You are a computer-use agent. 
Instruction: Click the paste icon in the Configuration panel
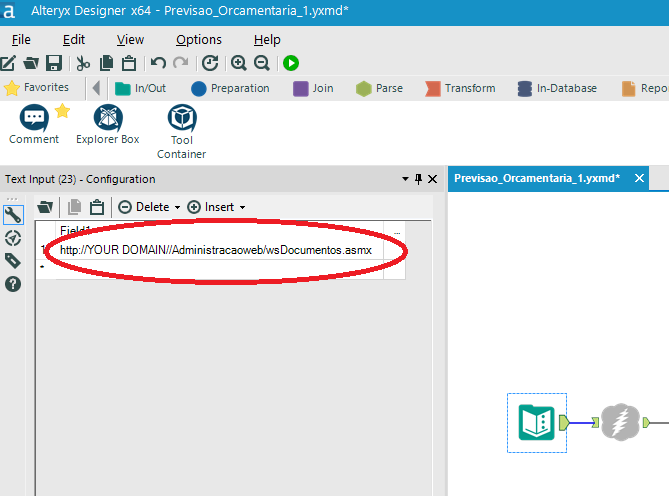tap(97, 207)
